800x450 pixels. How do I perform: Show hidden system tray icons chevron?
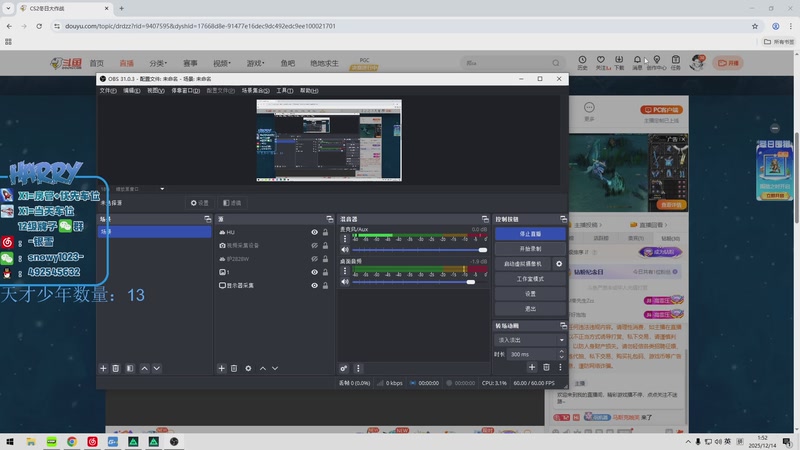click(x=688, y=441)
